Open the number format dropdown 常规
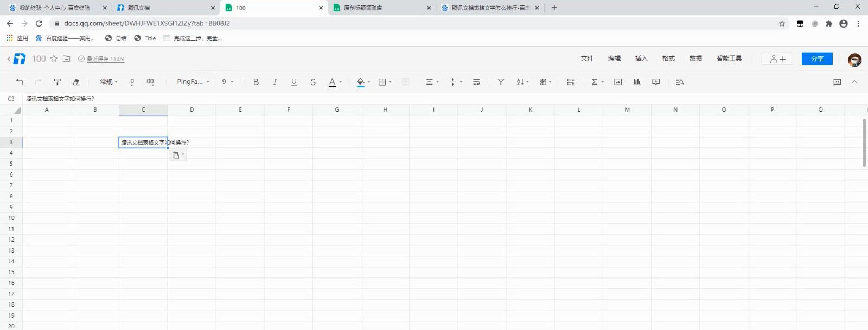868x330 pixels. (x=108, y=82)
